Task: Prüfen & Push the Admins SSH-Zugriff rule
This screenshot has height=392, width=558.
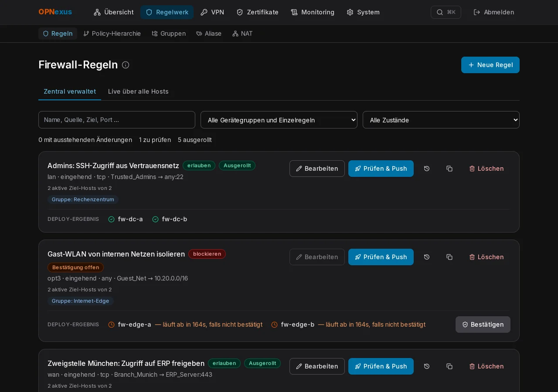Action: (381, 169)
